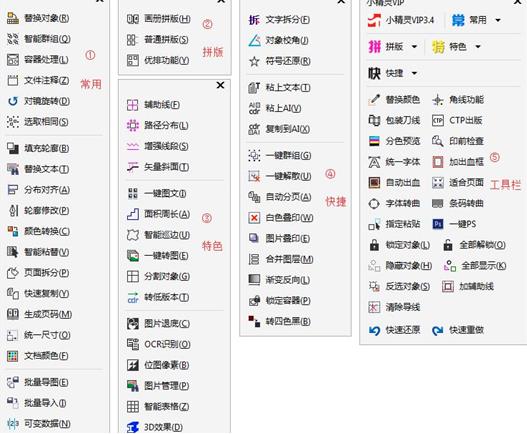Click 白色叠印(W) red X icon
The image size is (527, 434).
point(254,218)
